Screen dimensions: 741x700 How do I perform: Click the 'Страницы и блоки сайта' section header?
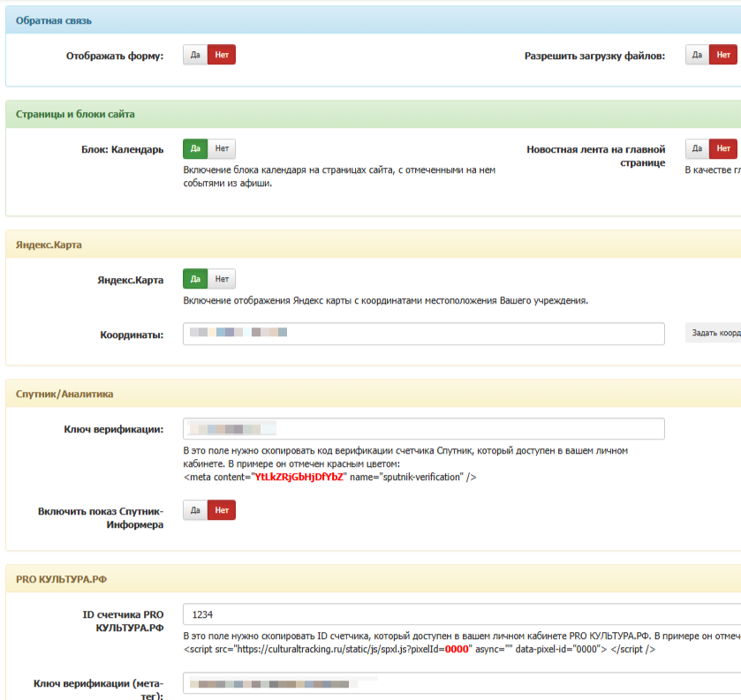pyautogui.click(x=75, y=115)
